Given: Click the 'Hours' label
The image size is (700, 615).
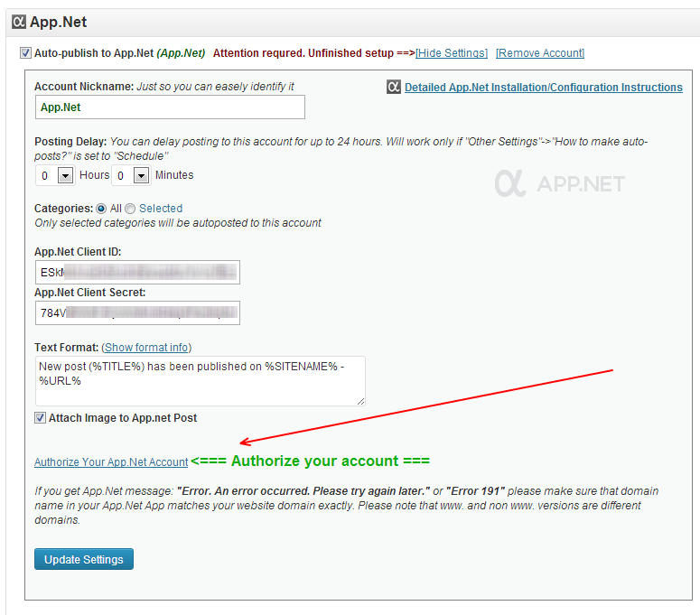Looking at the screenshot, I should [x=94, y=175].
